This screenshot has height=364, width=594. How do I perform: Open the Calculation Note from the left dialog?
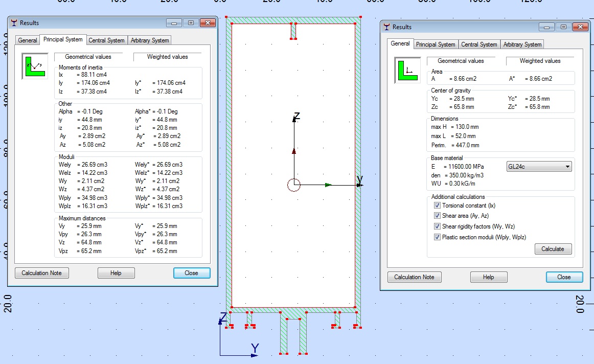point(41,272)
